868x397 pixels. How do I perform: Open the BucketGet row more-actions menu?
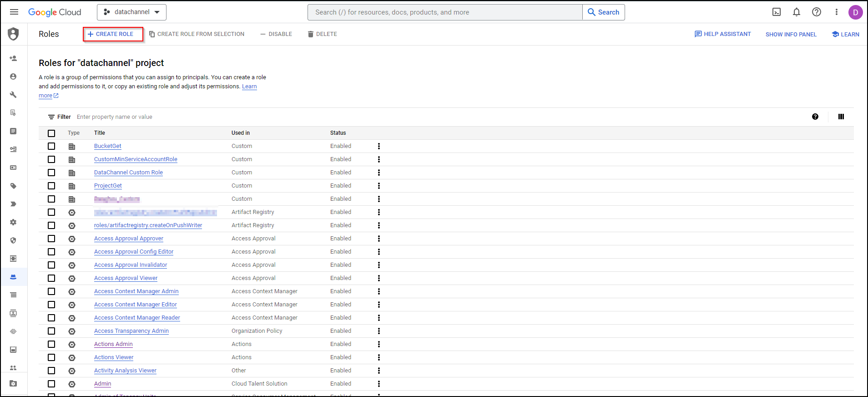379,146
